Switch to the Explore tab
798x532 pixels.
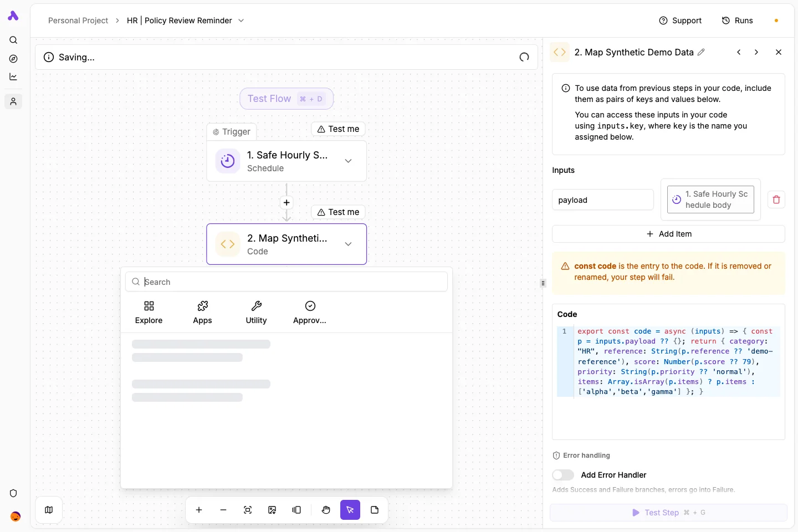click(x=149, y=313)
